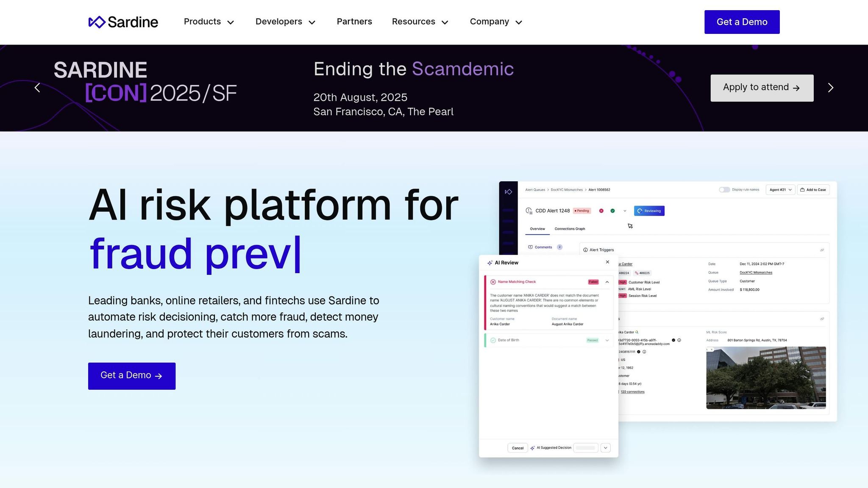868x488 pixels.
Task: Open the Products dropdown menu
Action: point(209,22)
